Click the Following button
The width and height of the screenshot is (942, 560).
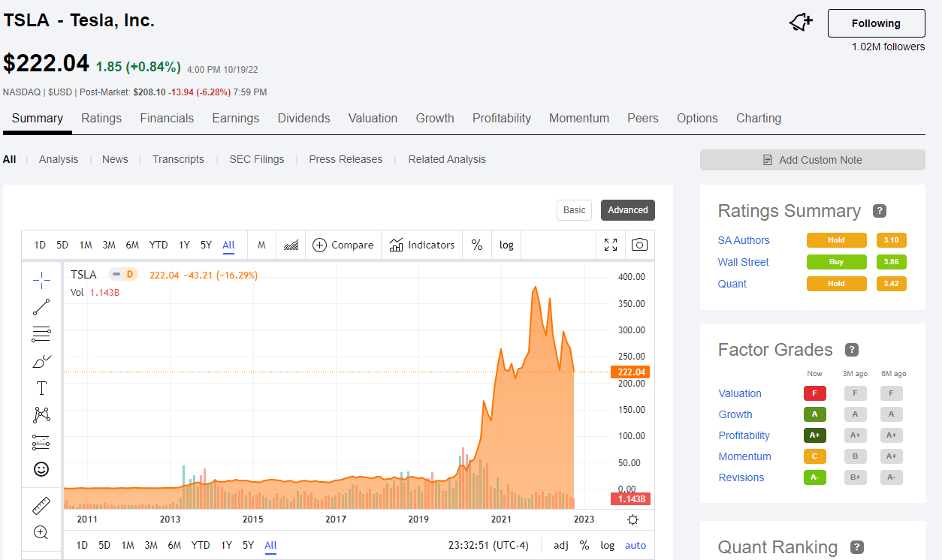pyautogui.click(x=876, y=23)
